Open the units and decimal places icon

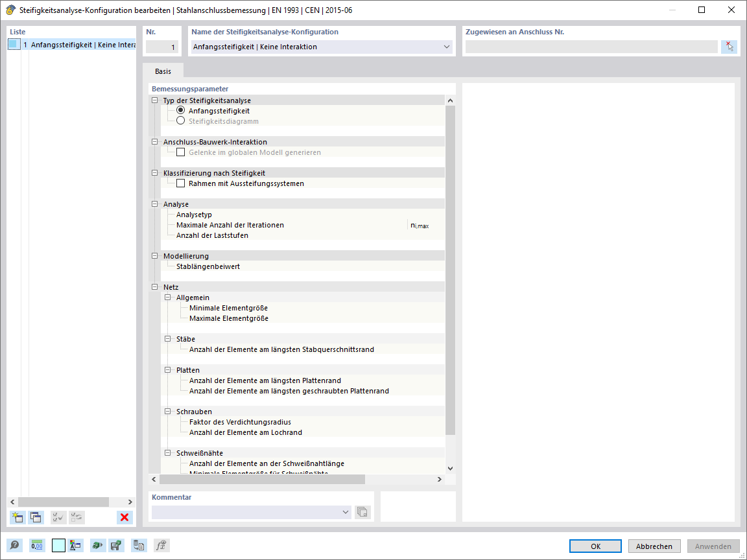click(x=37, y=546)
